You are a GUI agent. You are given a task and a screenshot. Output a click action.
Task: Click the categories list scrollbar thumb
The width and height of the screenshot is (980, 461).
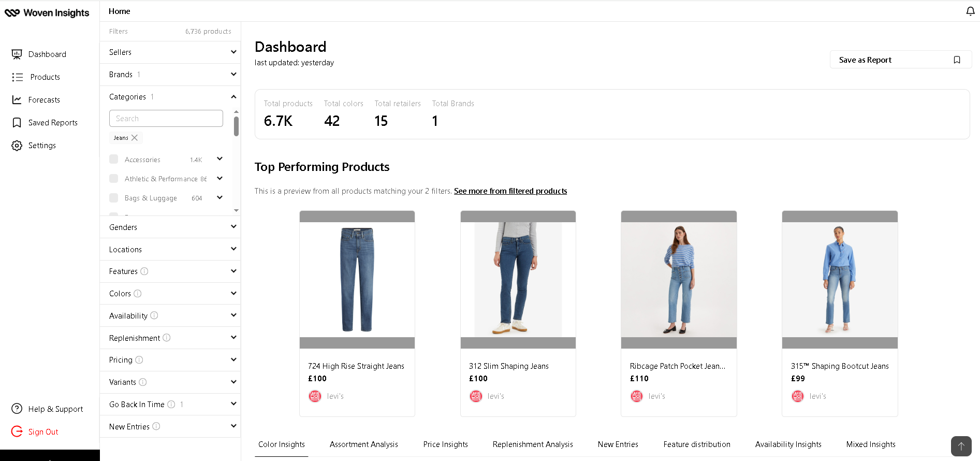pos(237,126)
